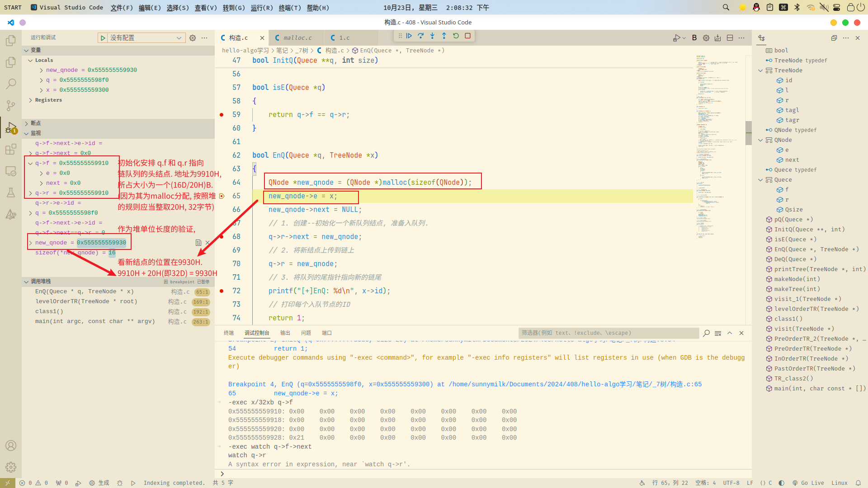
Task: Click the editor vertical scrollbar thumb
Action: pyautogui.click(x=749, y=132)
